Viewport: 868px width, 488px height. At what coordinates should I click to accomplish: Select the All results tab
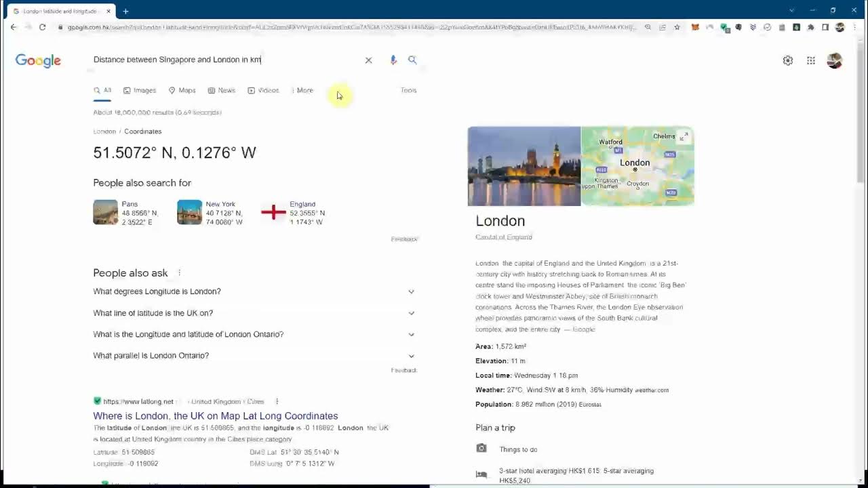tap(102, 90)
